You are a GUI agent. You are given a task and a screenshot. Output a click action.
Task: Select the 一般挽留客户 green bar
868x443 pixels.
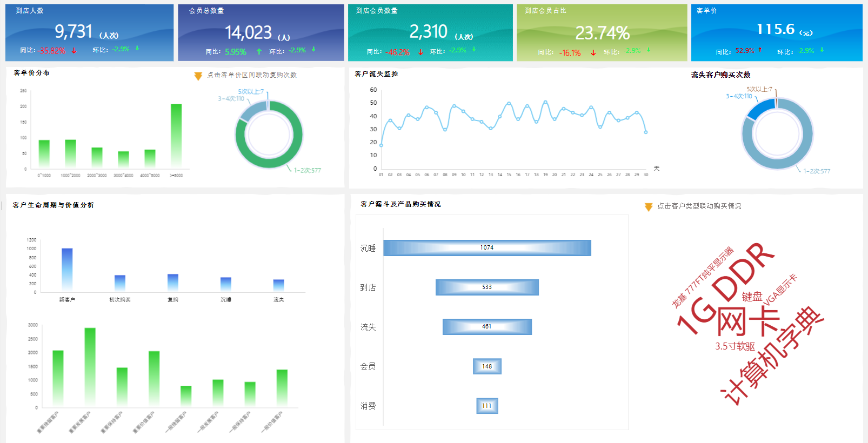click(186, 397)
